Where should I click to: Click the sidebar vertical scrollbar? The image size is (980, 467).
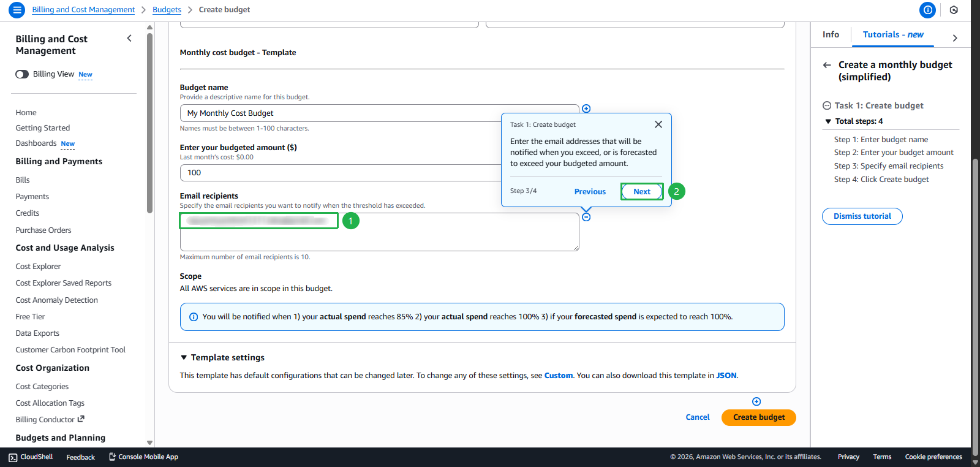click(x=149, y=123)
